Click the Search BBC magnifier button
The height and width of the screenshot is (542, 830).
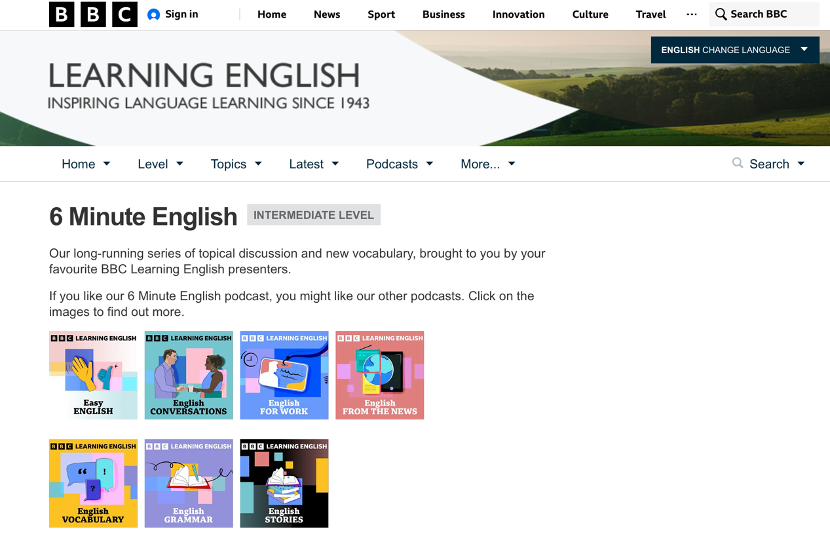tap(721, 15)
